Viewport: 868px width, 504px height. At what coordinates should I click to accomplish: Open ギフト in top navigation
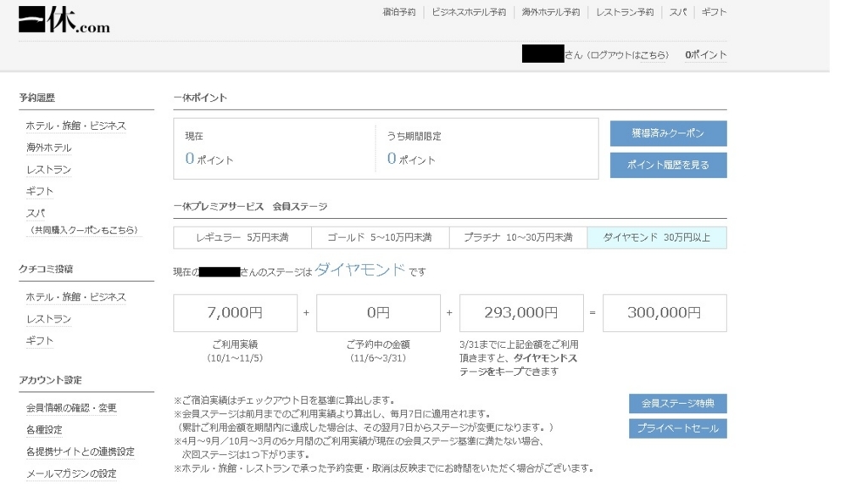pyautogui.click(x=714, y=12)
